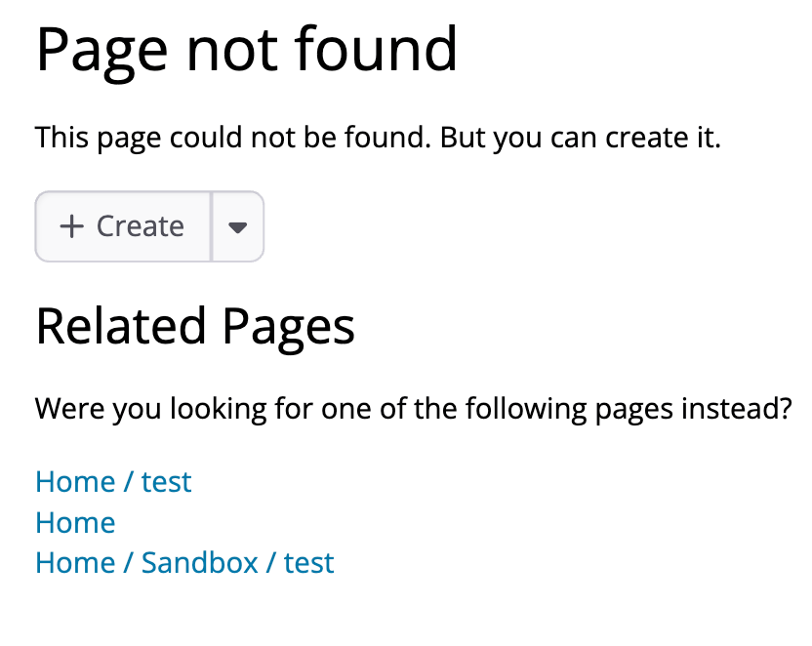This screenshot has height=646, width=812.
Task: Click the word "Pages" in the Related heading
Action: 288,327
